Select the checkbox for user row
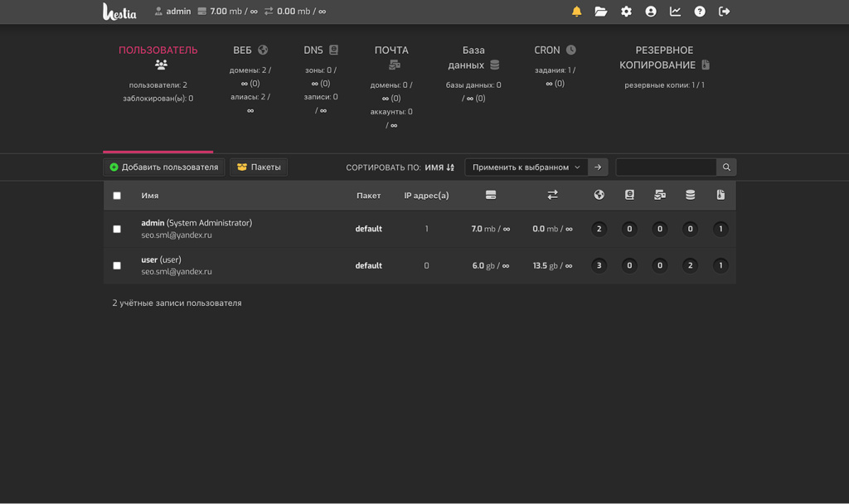This screenshot has width=849, height=504. click(117, 266)
